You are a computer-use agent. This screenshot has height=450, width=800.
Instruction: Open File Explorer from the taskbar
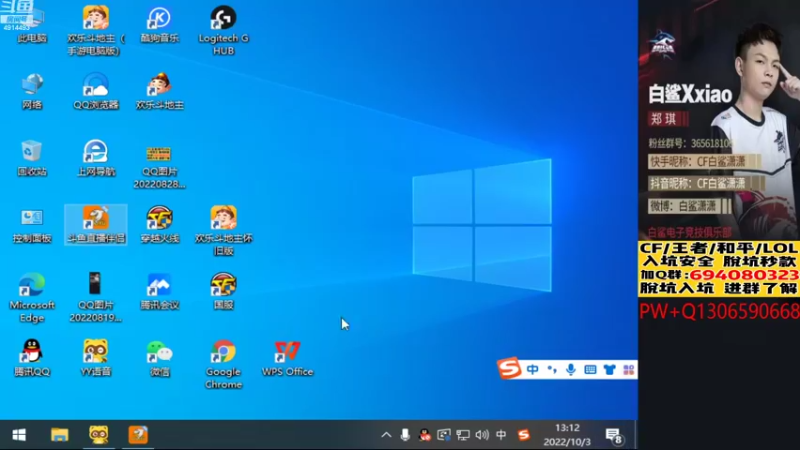coord(60,435)
